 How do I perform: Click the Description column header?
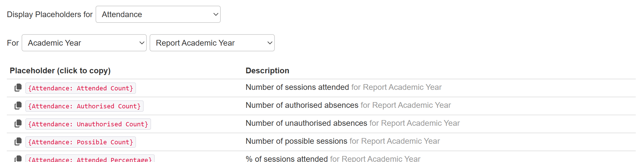(267, 70)
